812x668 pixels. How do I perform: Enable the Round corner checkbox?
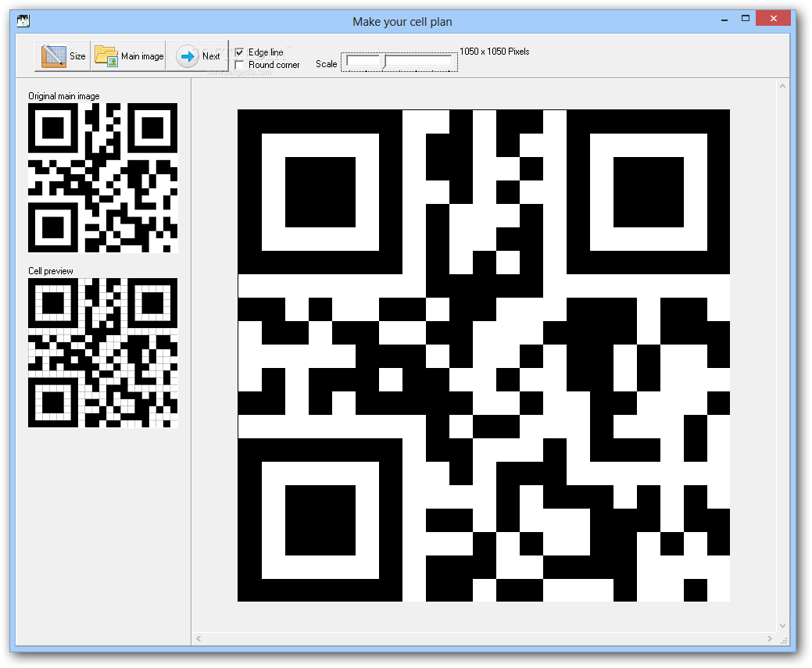click(239, 65)
